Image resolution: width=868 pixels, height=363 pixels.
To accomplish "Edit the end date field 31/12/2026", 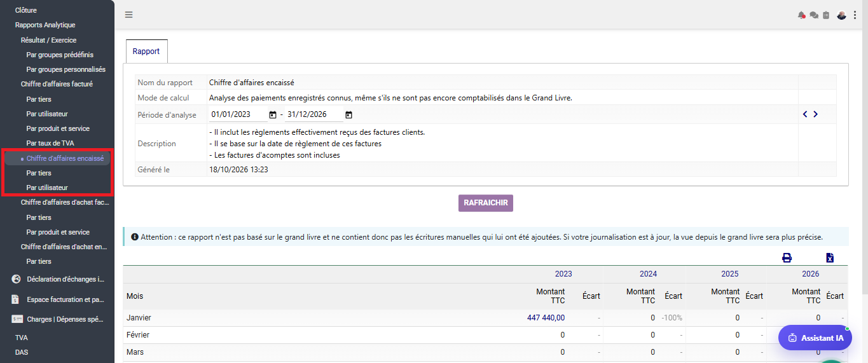I will (314, 115).
